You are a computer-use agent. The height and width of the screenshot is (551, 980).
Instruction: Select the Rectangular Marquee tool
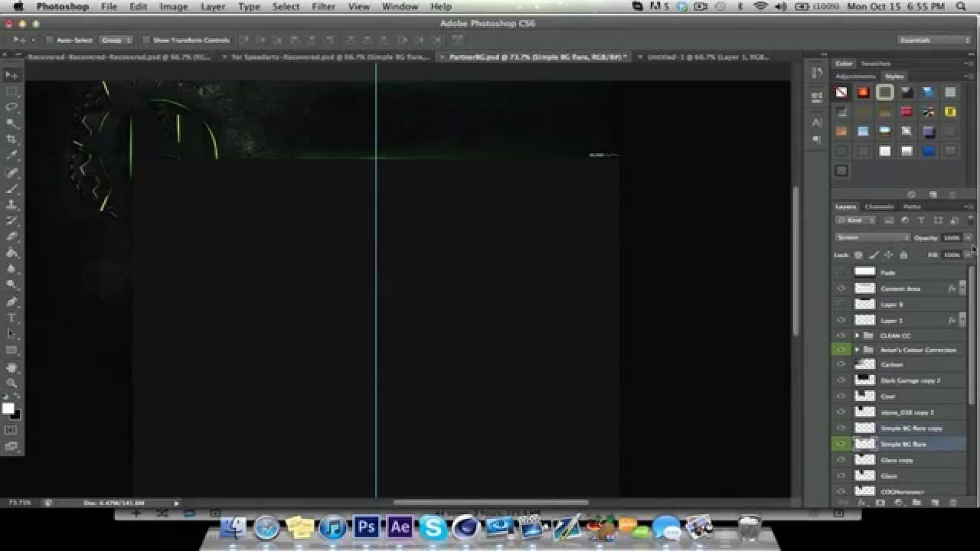pos(11,91)
